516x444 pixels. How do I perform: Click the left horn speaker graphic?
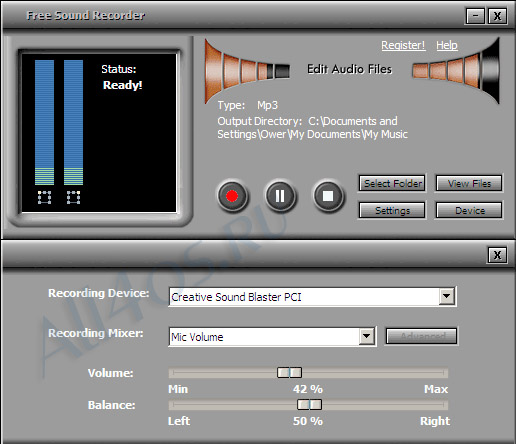247,71
